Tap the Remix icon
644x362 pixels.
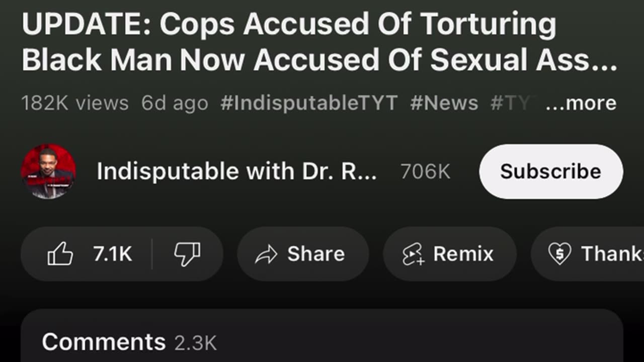pyautogui.click(x=414, y=254)
